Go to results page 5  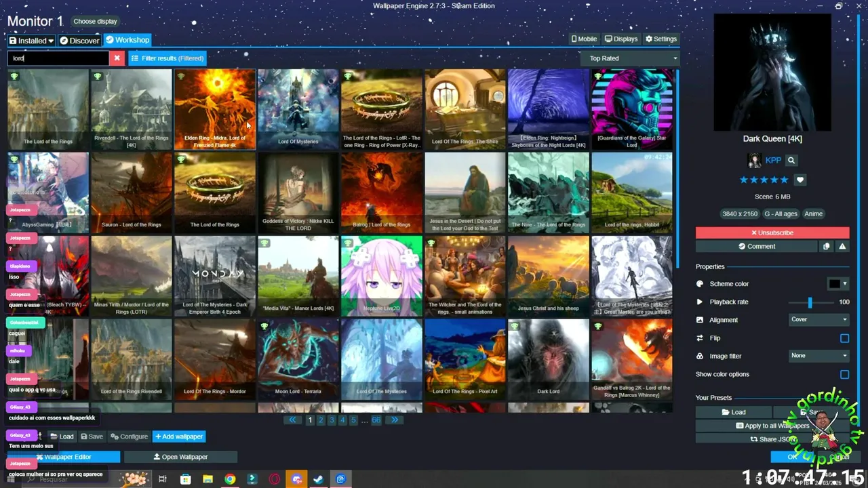point(353,420)
